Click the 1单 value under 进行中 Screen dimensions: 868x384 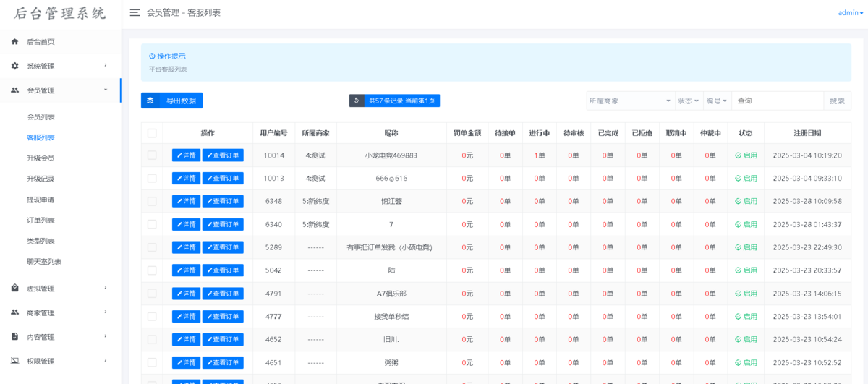coord(540,155)
